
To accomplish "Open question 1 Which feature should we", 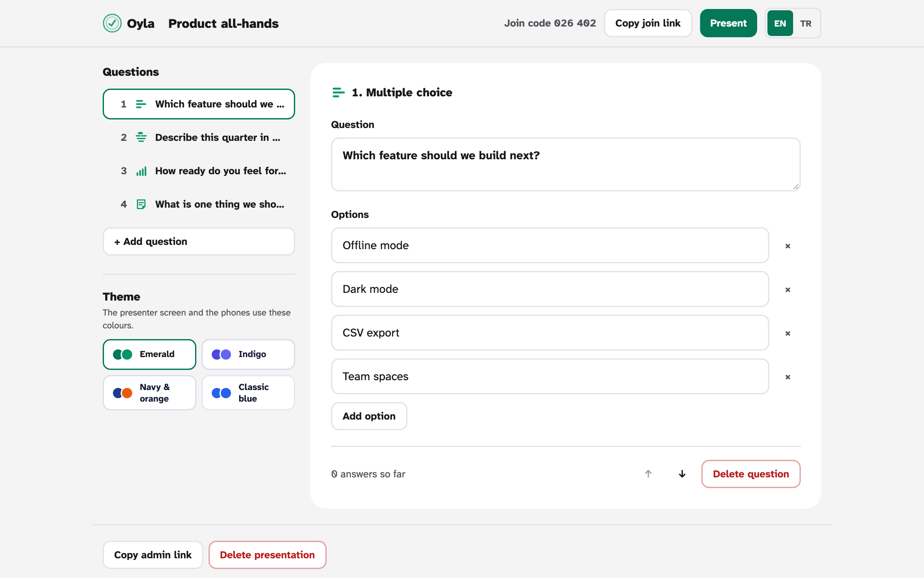I will (198, 104).
